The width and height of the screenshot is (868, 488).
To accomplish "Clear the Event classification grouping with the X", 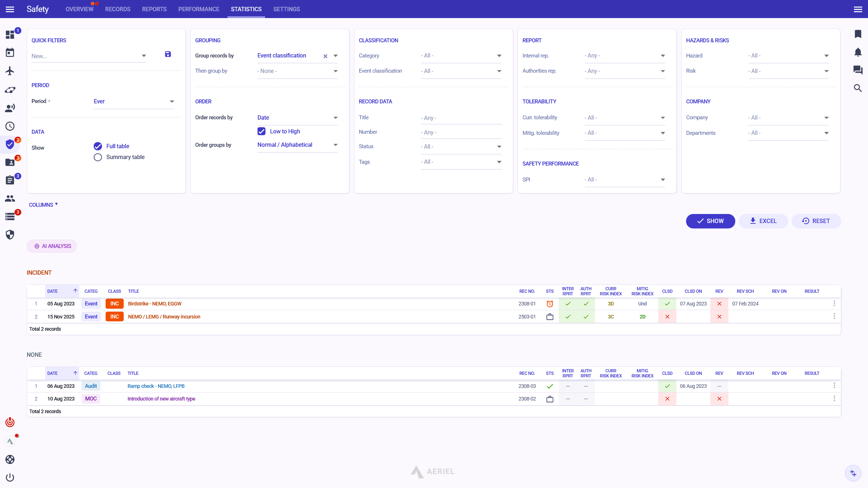I will click(325, 56).
